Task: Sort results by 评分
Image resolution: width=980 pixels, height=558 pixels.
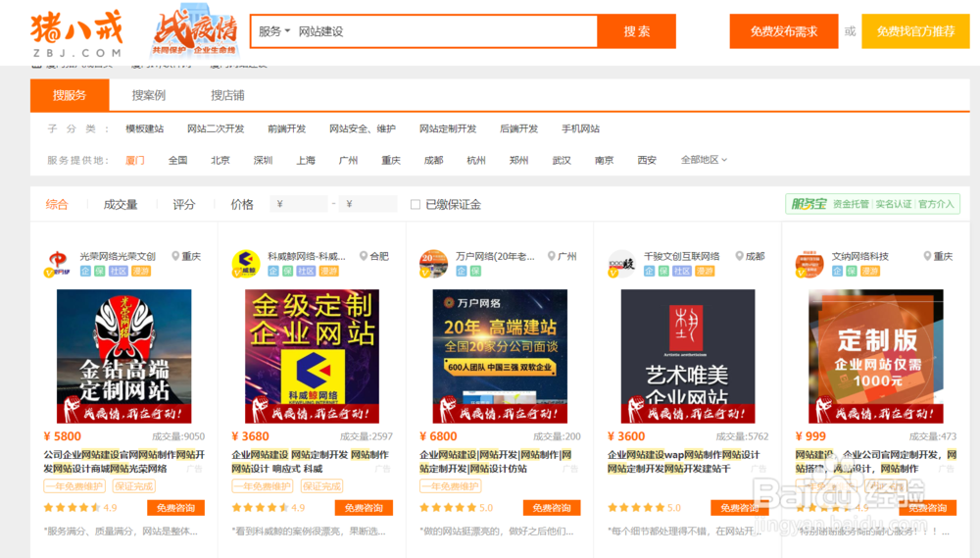Action: pos(184,205)
